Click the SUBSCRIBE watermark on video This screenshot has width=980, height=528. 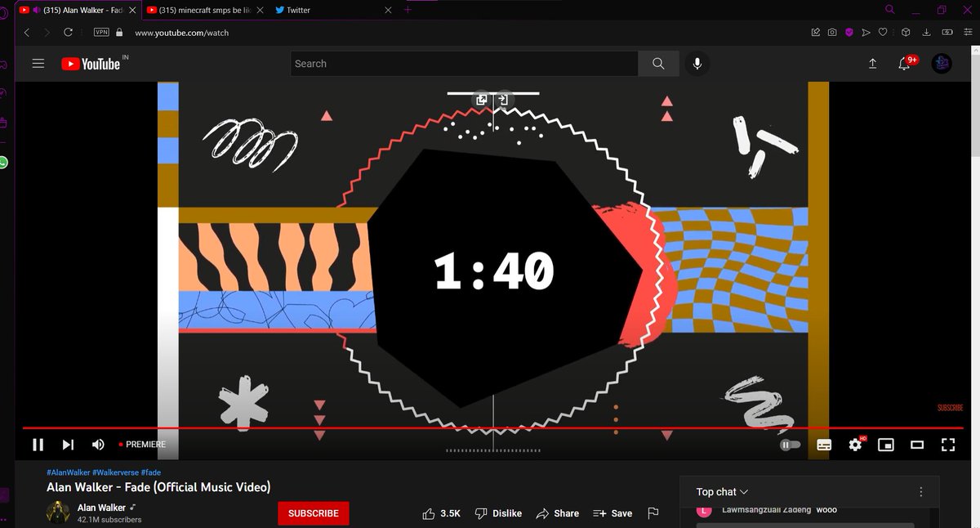click(950, 407)
